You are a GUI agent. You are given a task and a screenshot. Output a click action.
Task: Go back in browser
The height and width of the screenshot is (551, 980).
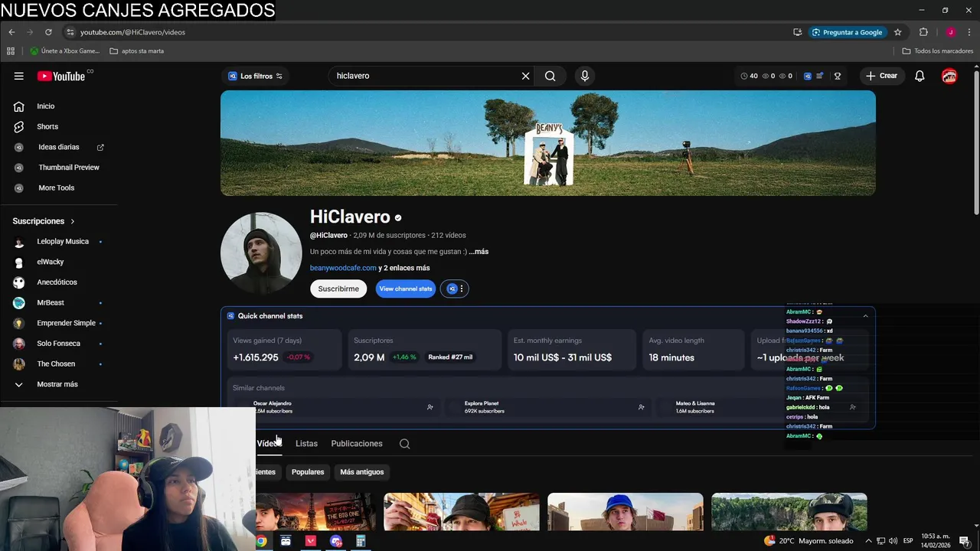click(x=11, y=32)
